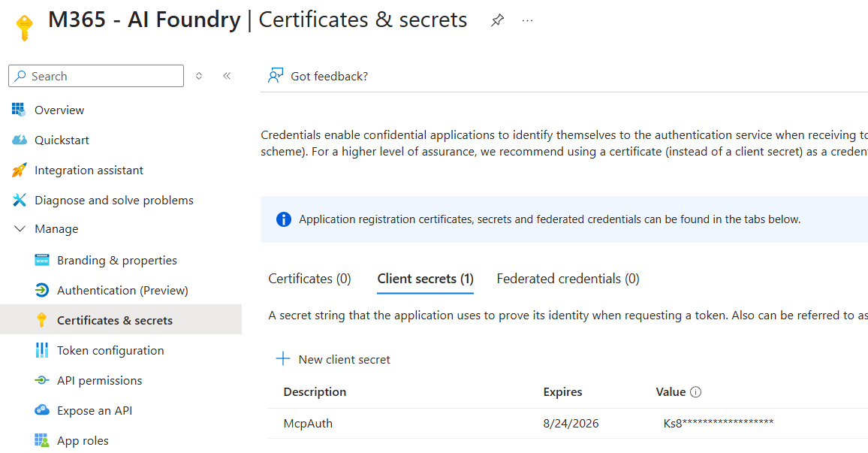Switch to Federated credentials (0) tab
This screenshot has width=868, height=453.
tap(568, 279)
